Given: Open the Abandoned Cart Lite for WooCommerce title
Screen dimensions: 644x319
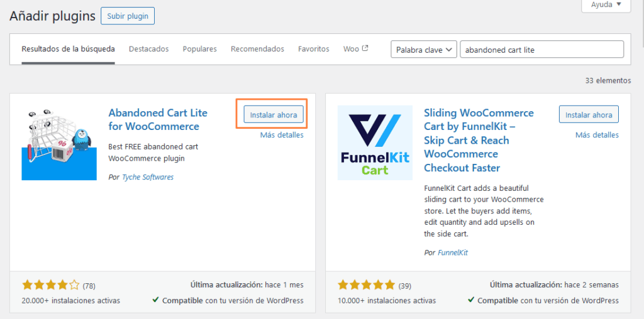Looking at the screenshot, I should (x=158, y=119).
